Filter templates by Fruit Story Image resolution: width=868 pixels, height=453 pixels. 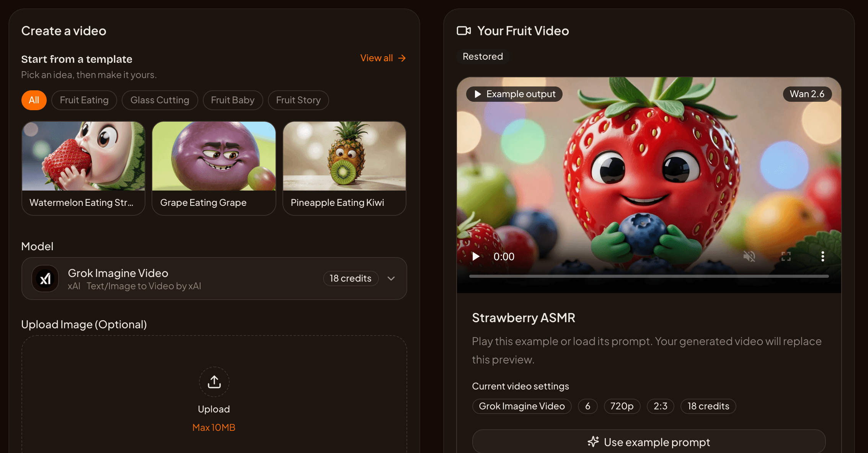coord(298,100)
